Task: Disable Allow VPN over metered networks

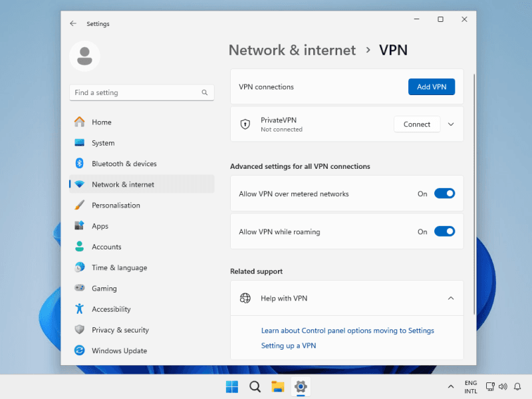Action: (444, 194)
